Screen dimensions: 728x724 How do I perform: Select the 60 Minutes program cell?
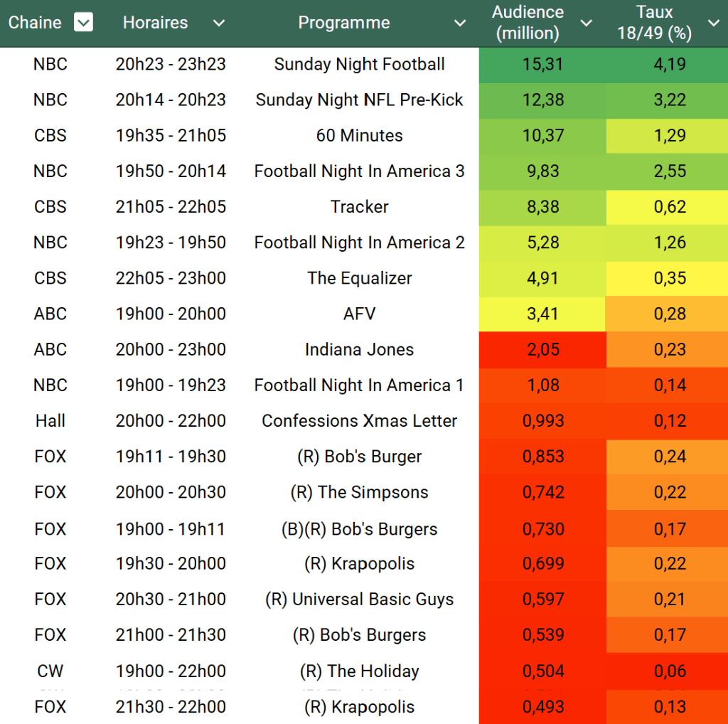[x=359, y=136]
